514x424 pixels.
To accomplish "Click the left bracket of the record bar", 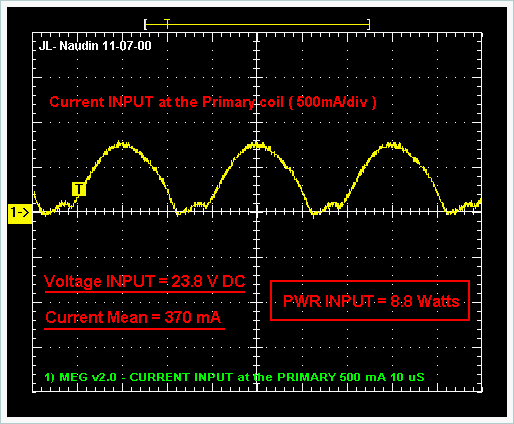I will pos(145,24).
